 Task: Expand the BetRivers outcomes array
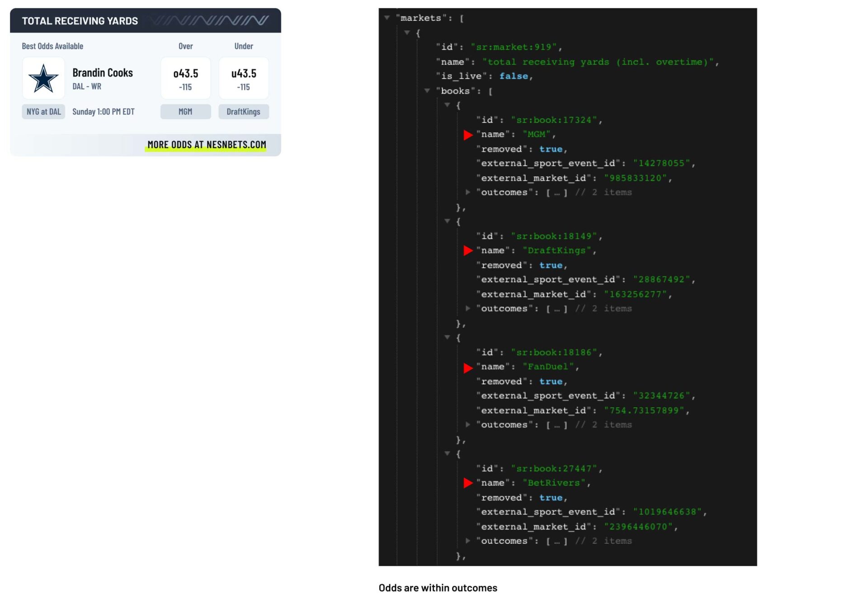click(x=468, y=541)
